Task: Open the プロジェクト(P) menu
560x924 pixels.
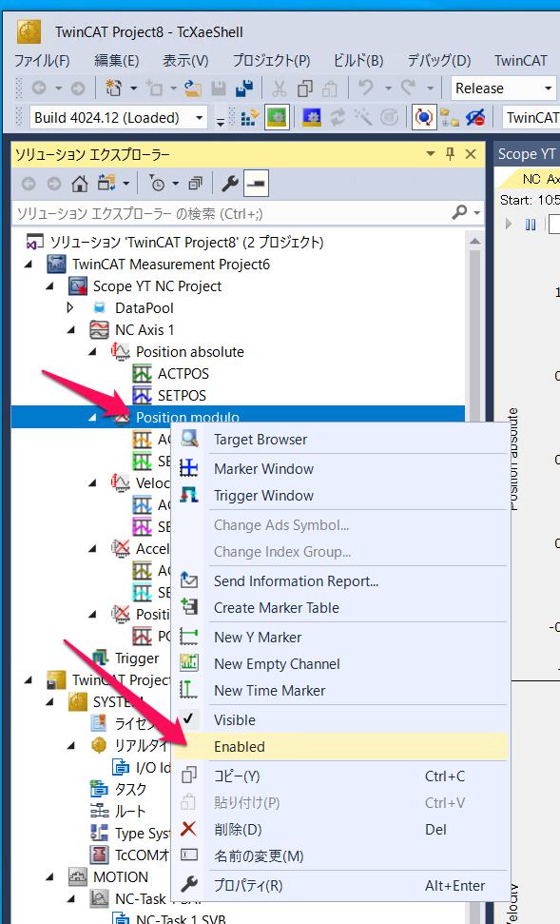Action: [272, 61]
